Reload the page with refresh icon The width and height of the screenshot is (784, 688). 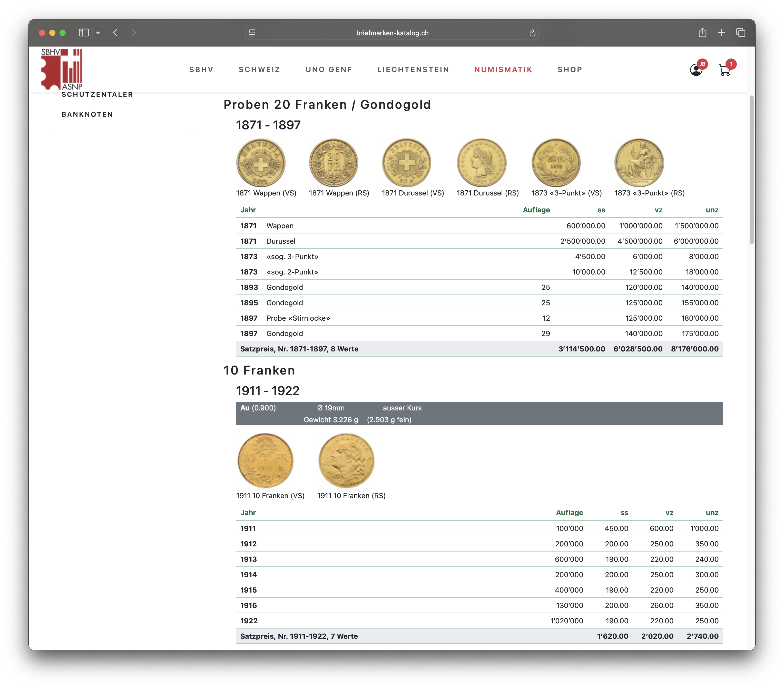click(532, 33)
